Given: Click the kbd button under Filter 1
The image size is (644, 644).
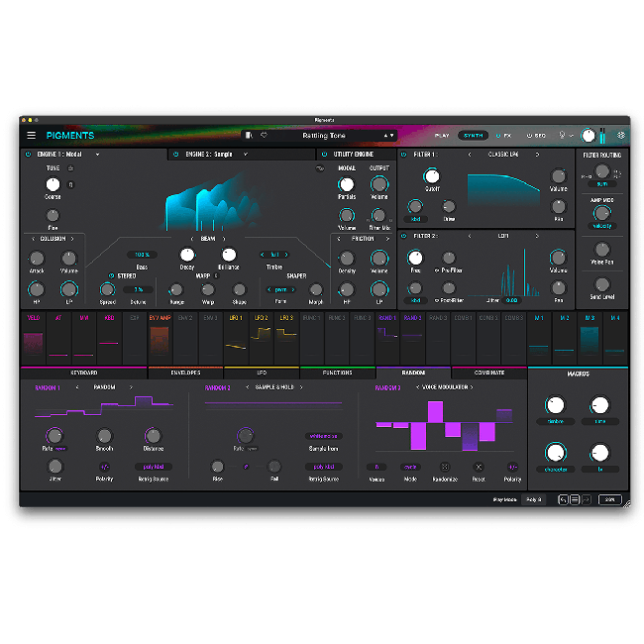Looking at the screenshot, I should pos(416,219).
